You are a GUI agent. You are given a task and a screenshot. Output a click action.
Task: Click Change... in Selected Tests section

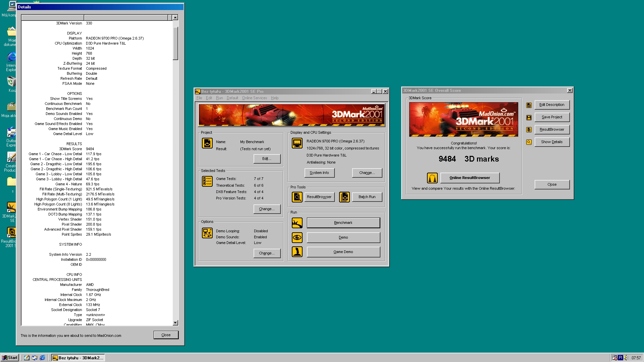click(x=267, y=209)
